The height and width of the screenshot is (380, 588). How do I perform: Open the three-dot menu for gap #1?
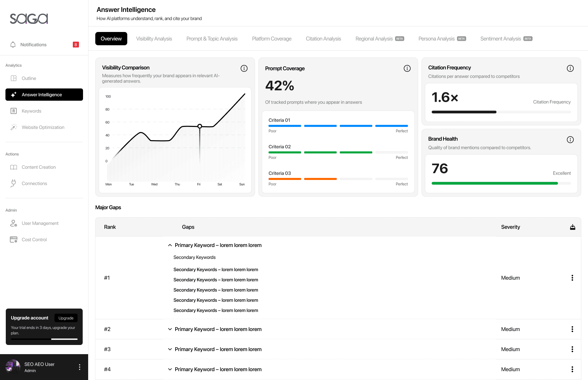click(x=572, y=278)
